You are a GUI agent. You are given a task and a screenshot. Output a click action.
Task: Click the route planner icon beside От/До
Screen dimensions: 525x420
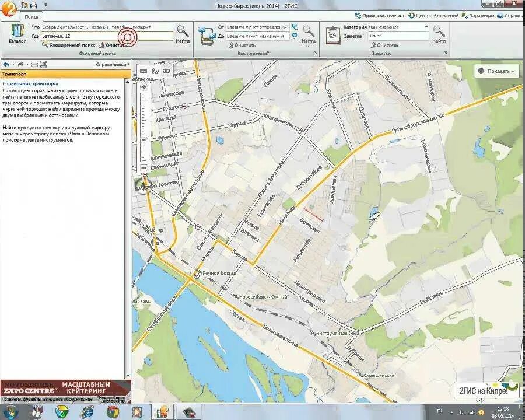click(207, 35)
